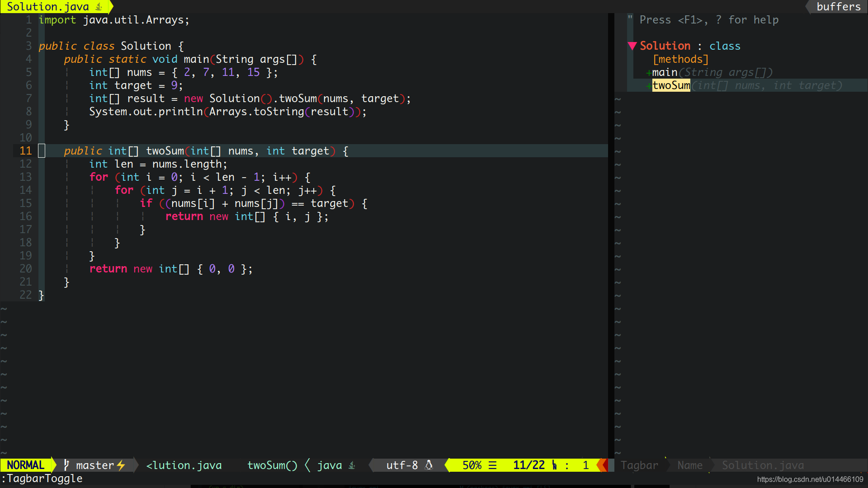
Task: Click the lightning bolt icon after master
Action: pos(121,465)
